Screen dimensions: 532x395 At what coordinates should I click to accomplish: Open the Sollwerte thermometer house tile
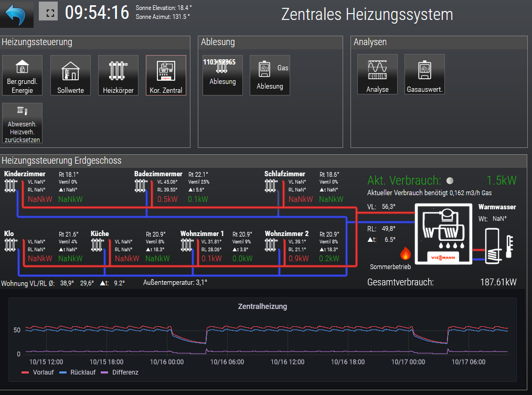[x=71, y=76]
